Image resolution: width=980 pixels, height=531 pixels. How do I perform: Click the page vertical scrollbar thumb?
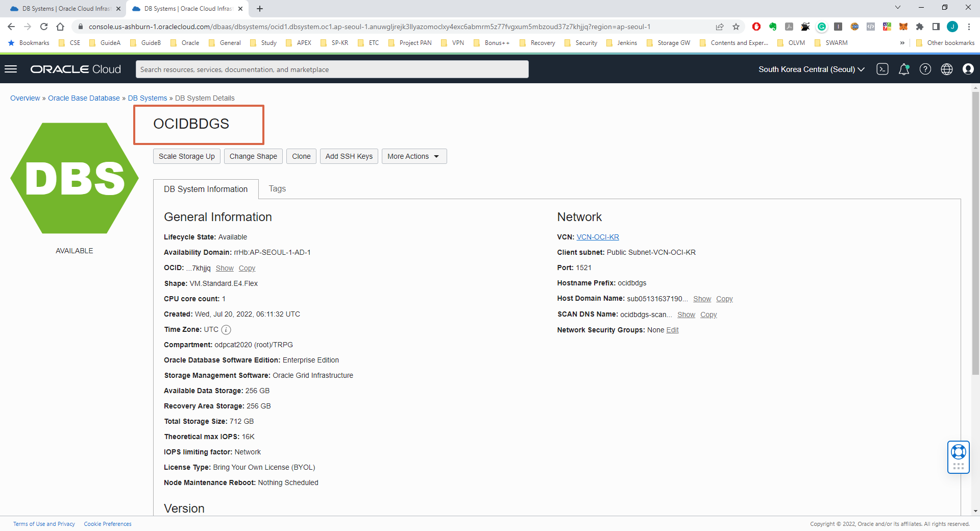coord(975,233)
